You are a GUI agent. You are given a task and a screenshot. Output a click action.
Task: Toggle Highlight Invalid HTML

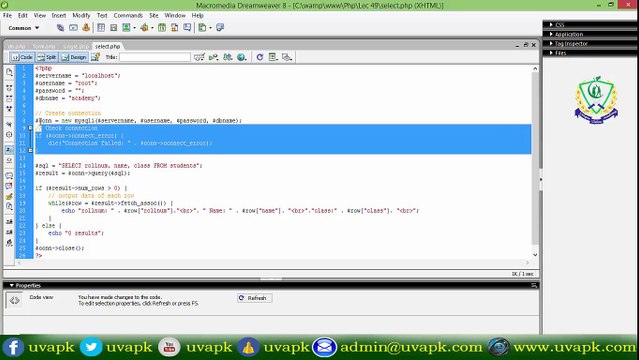point(9,160)
